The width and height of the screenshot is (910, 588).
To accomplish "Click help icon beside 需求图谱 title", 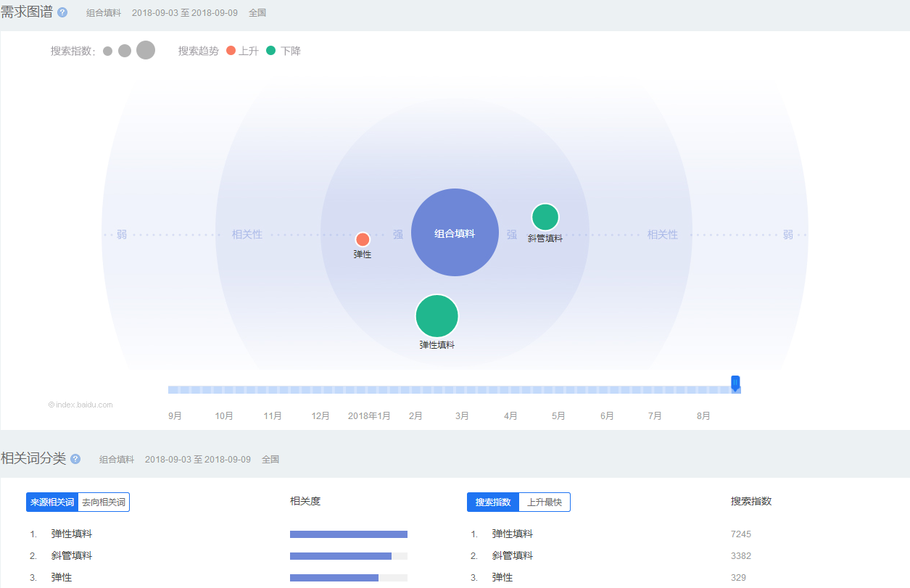I will [62, 13].
